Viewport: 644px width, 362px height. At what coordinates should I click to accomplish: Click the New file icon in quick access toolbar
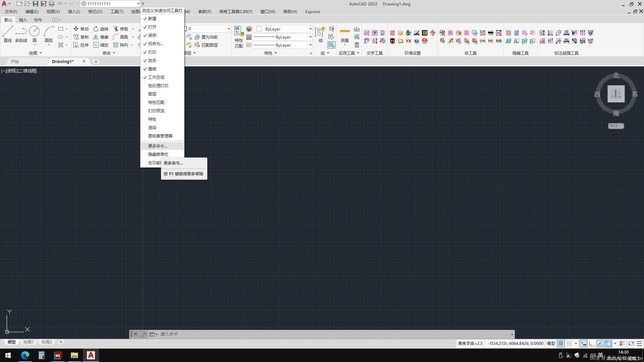pos(19,4)
